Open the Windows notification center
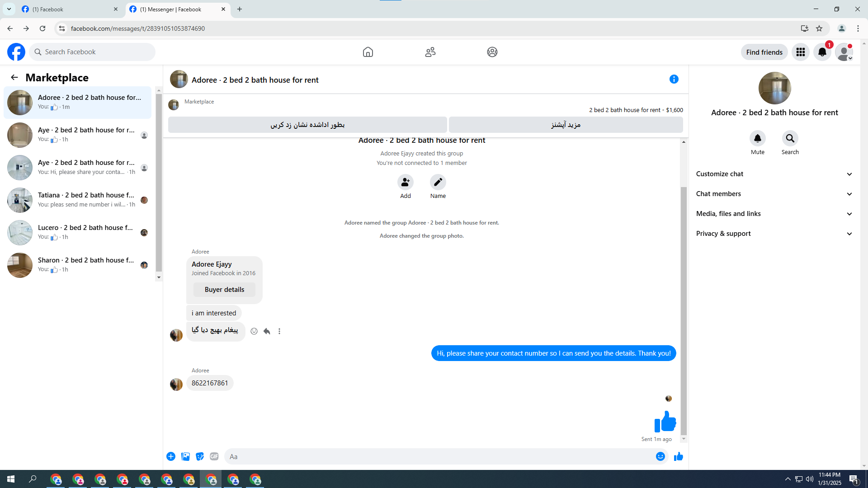Viewport: 868px width, 488px height. click(854, 479)
